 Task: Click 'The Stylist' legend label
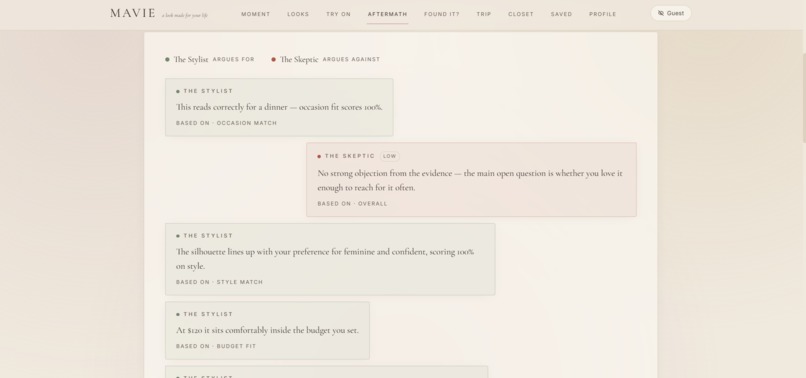[x=191, y=60]
